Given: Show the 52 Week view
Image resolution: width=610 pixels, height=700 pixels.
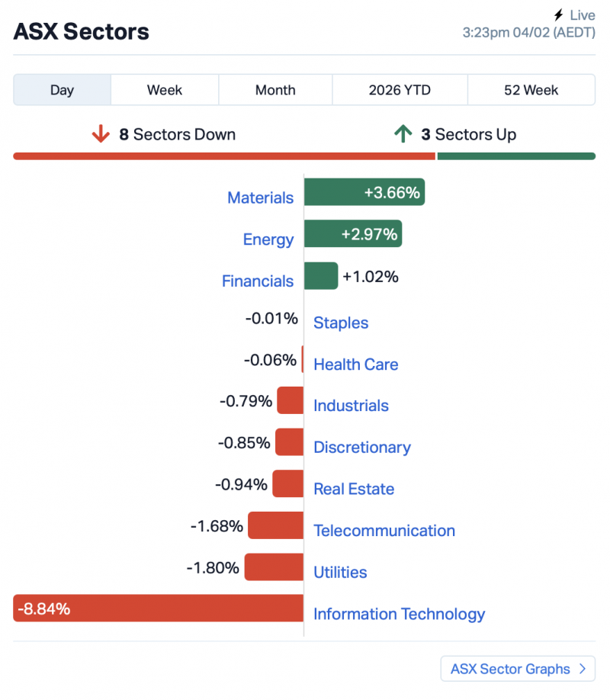Looking at the screenshot, I should (531, 90).
